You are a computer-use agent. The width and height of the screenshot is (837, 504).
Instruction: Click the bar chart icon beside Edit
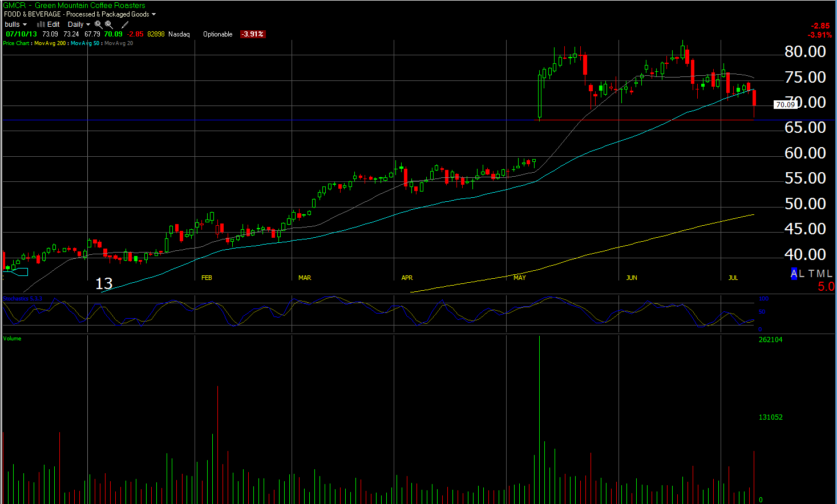pyautogui.click(x=41, y=25)
